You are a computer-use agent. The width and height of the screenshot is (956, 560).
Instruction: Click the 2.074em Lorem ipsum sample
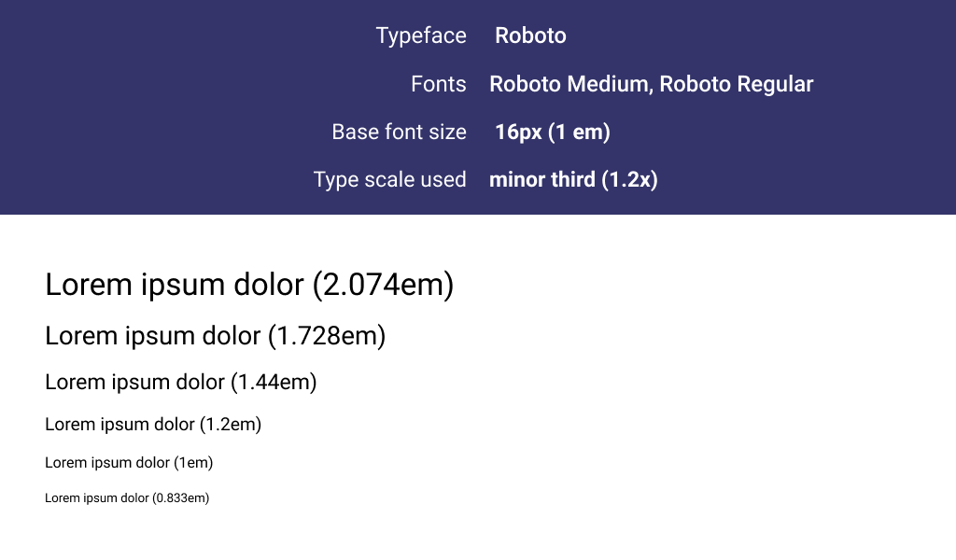249,285
